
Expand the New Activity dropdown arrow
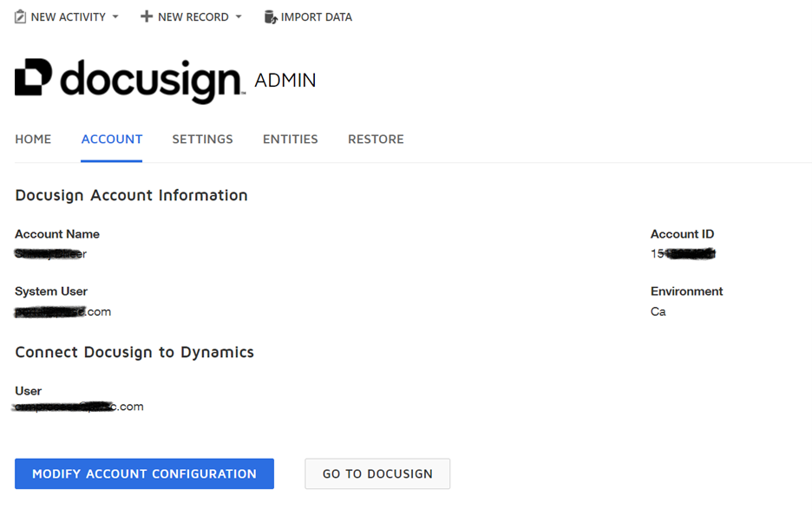pyautogui.click(x=114, y=16)
